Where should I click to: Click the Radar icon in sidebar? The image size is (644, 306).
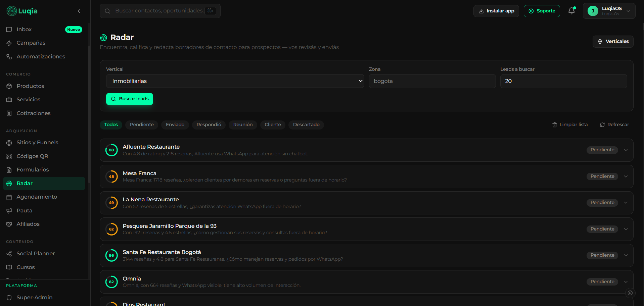9,184
